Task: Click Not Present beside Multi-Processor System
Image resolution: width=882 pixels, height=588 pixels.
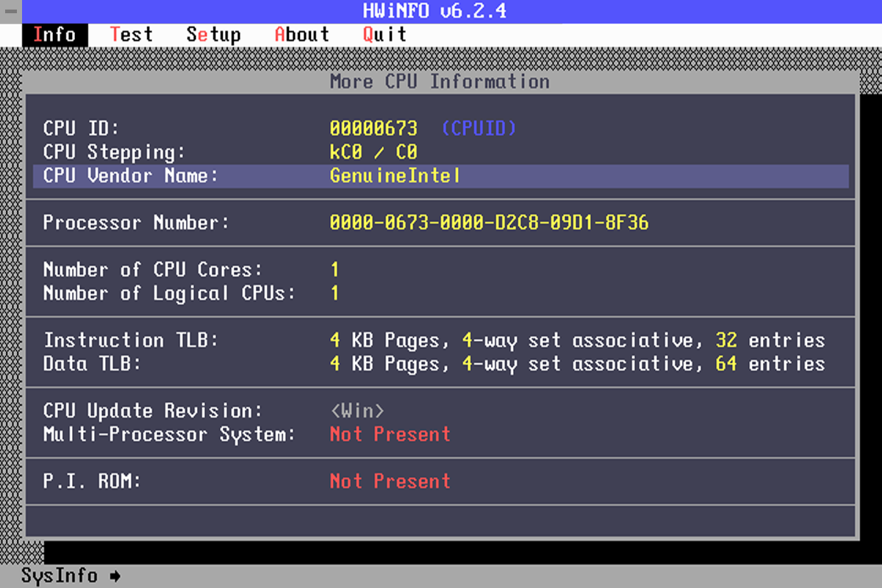Action: 390,434
